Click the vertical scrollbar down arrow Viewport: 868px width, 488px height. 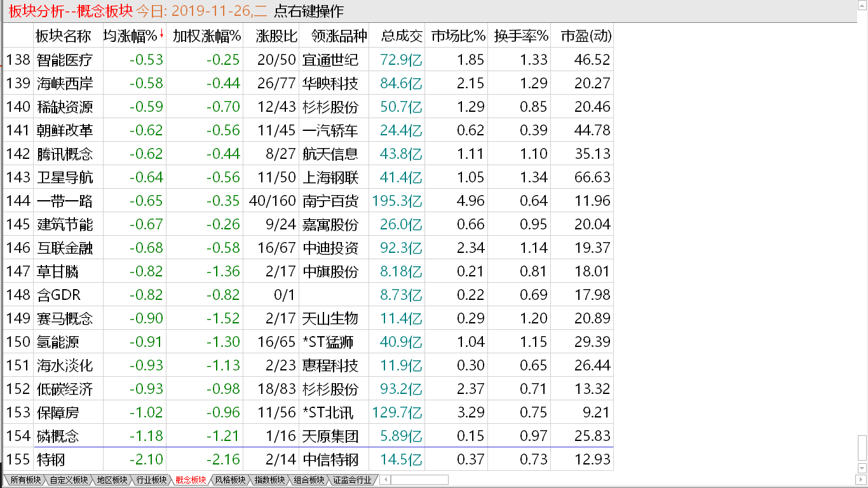coord(862,469)
